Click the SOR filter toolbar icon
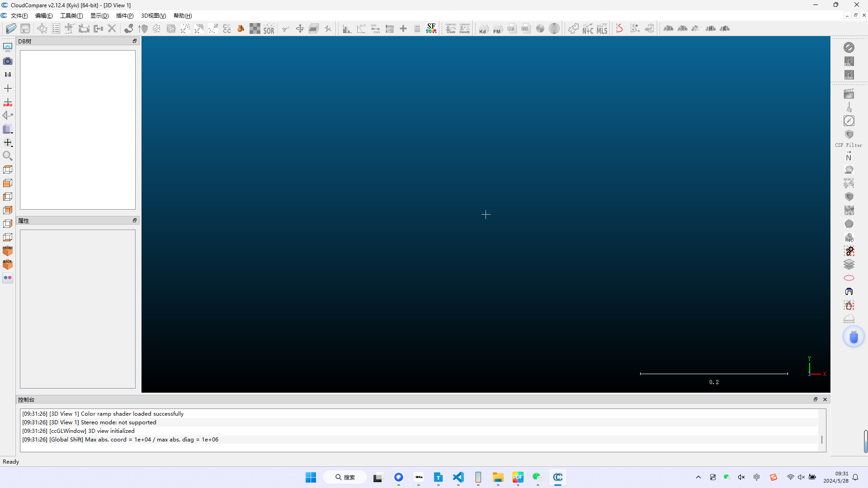The width and height of the screenshot is (868, 488). tap(269, 29)
